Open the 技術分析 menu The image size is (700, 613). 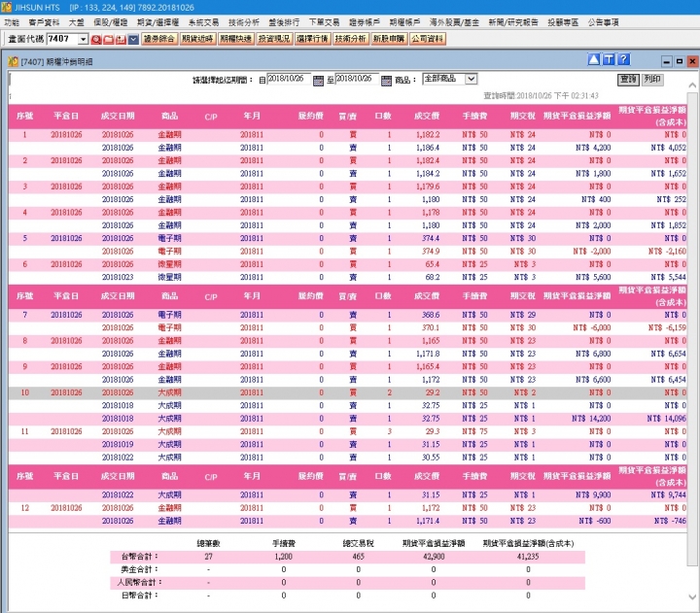(244, 22)
